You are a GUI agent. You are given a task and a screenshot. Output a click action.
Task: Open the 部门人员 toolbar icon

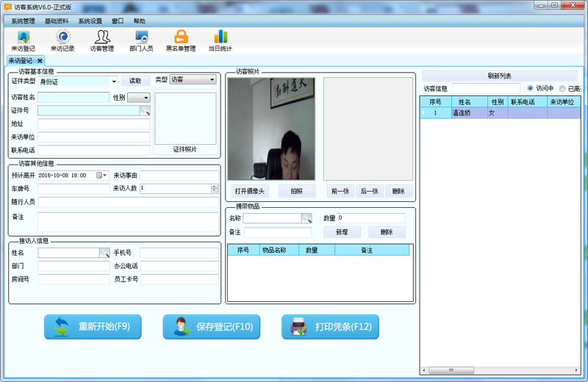click(x=141, y=40)
